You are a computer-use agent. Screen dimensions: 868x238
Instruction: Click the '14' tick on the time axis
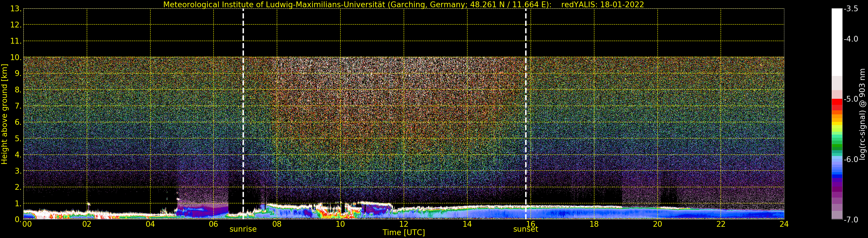pyautogui.click(x=467, y=224)
